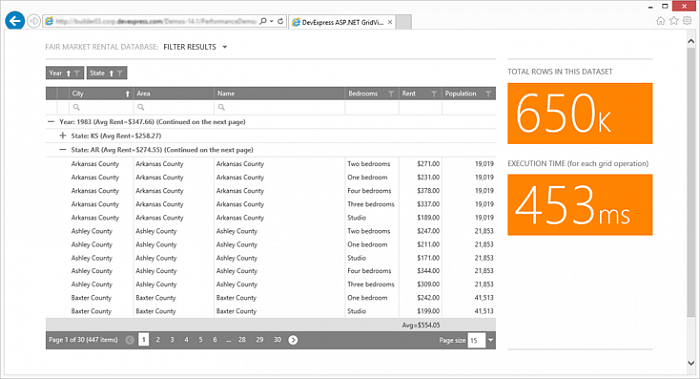This screenshot has height=379, width=700.
Task: Click the Rent cell $189.00
Action: click(428, 218)
